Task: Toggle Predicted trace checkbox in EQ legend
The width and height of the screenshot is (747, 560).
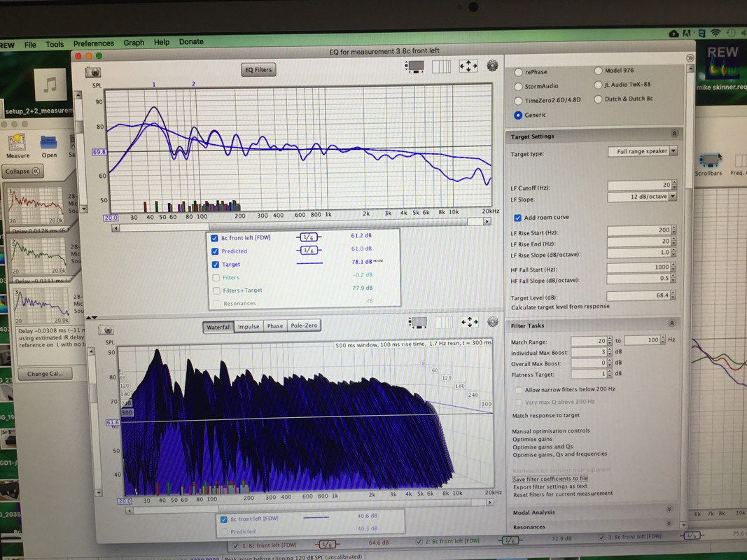Action: 215,251
